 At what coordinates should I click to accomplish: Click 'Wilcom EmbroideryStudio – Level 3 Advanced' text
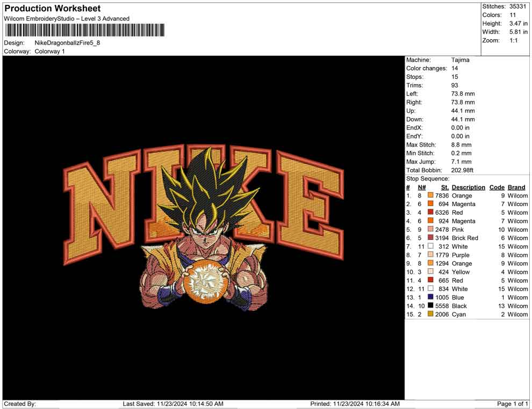click(67, 19)
